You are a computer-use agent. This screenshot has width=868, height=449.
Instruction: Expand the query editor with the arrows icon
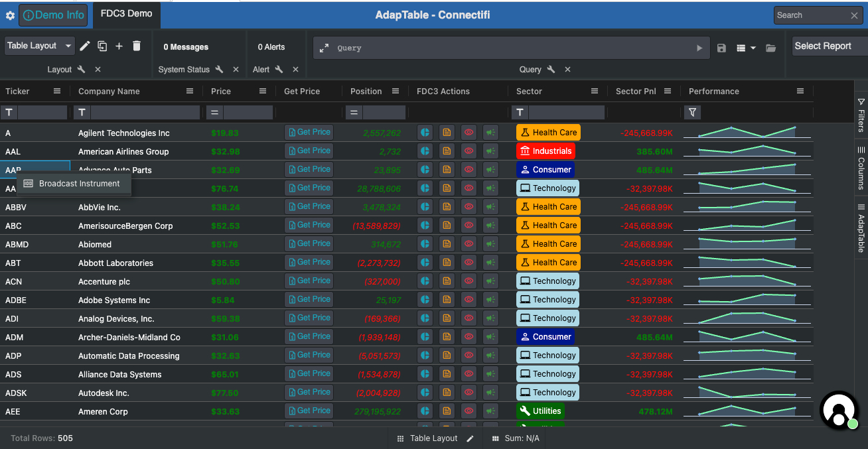coord(324,48)
